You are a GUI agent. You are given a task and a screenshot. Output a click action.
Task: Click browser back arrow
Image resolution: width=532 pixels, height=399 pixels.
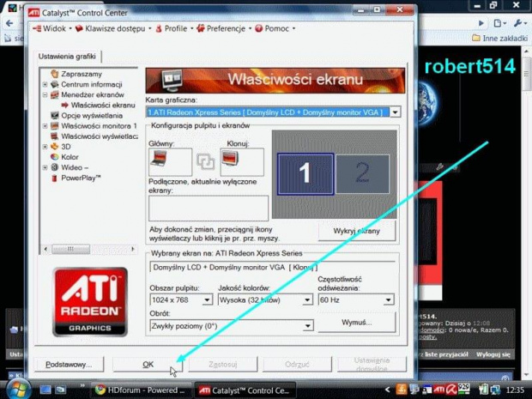pyautogui.click(x=9, y=23)
